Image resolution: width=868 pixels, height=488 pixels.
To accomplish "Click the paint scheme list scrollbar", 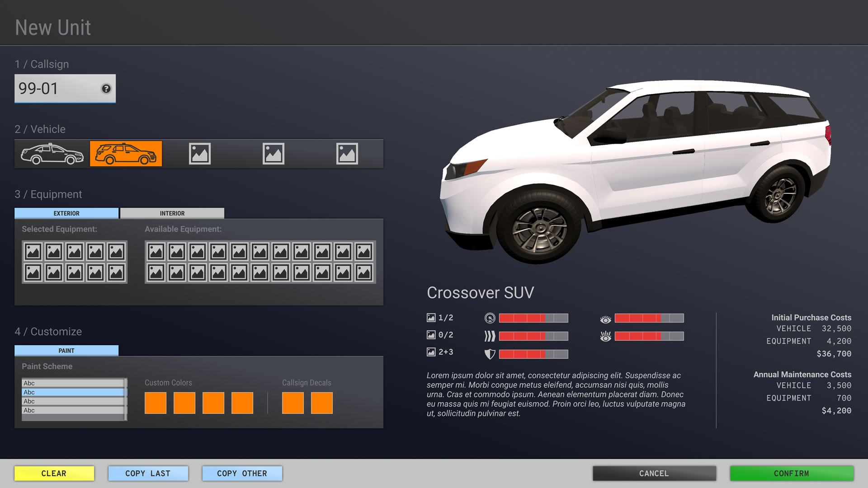I will (126, 400).
